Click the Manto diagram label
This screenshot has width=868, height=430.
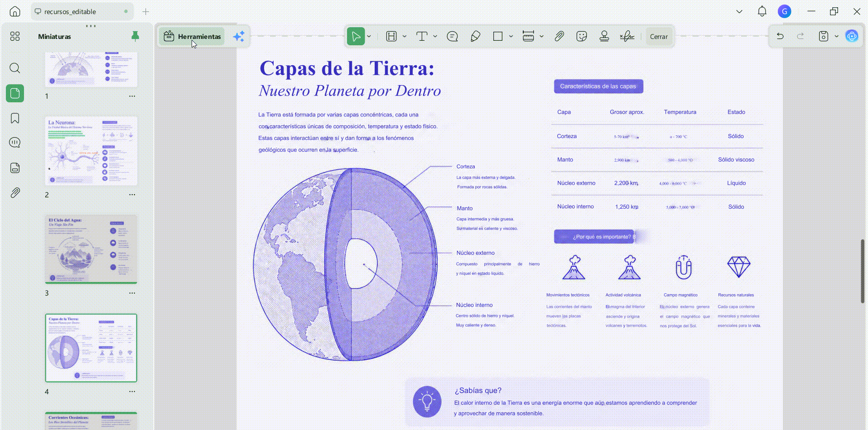pos(464,208)
